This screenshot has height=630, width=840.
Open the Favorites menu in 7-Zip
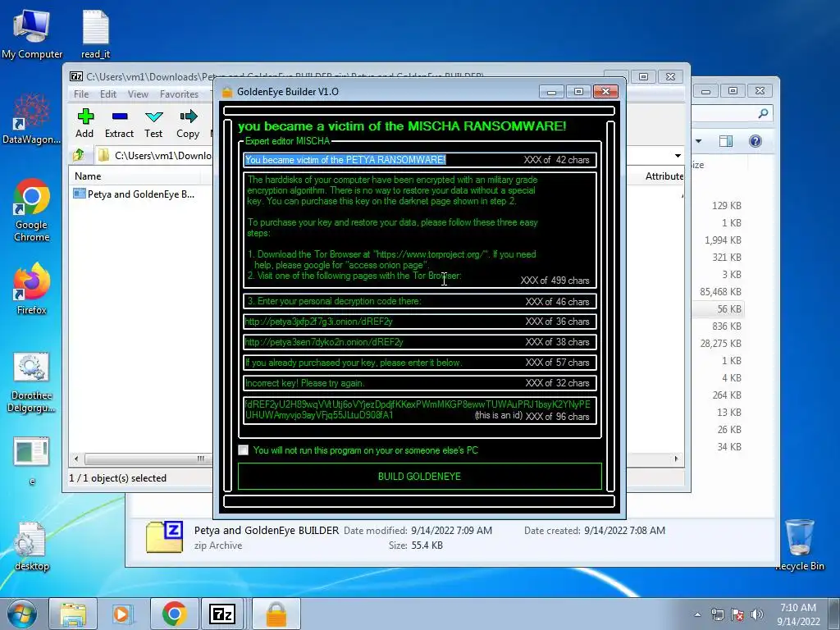179,94
